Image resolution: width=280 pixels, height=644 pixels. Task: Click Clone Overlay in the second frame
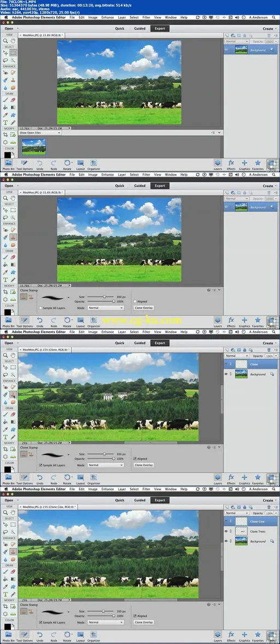click(x=144, y=308)
